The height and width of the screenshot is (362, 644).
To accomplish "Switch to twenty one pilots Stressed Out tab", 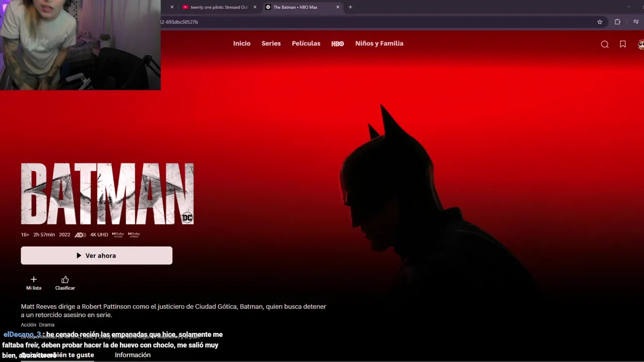I will click(219, 7).
